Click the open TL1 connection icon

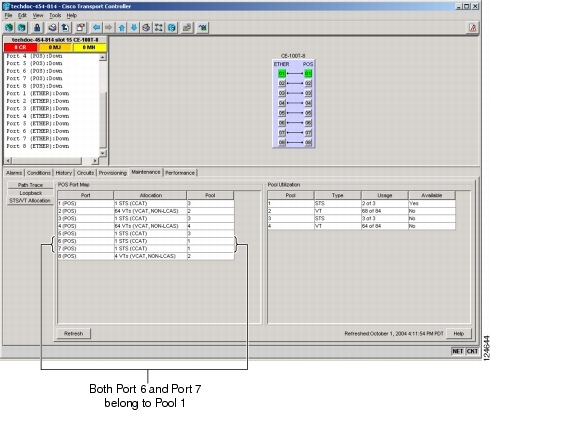click(x=187, y=28)
